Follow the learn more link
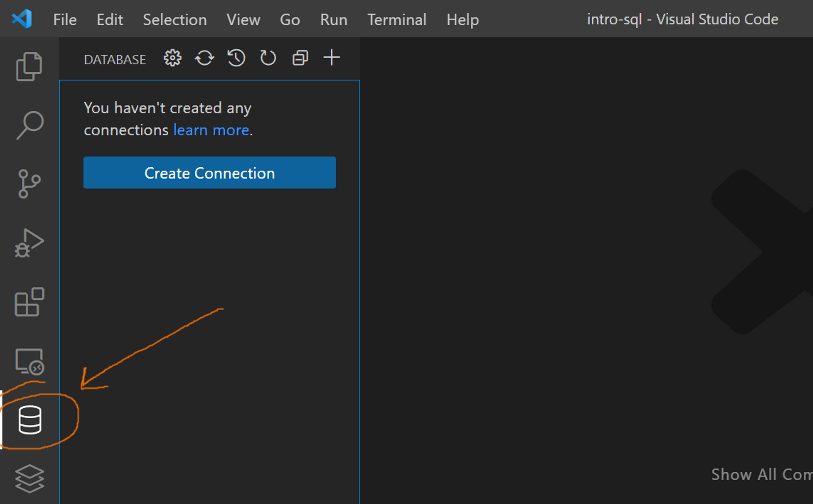 pyautogui.click(x=211, y=130)
